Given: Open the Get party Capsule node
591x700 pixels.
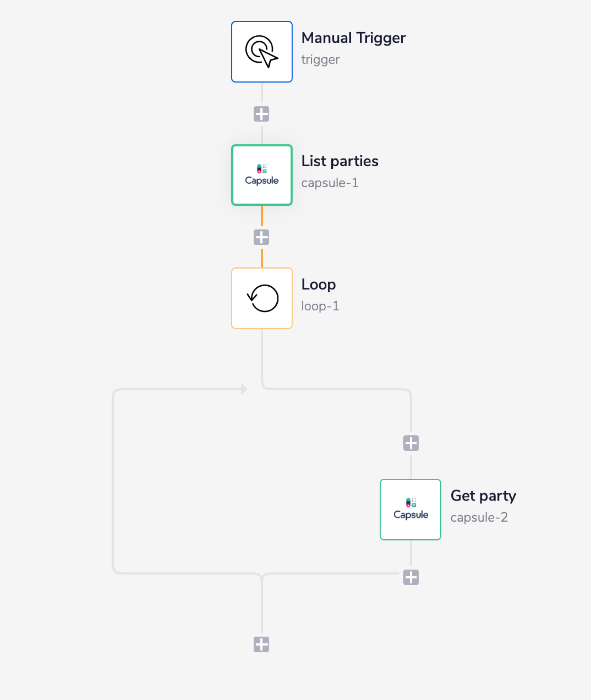Looking at the screenshot, I should tap(410, 509).
